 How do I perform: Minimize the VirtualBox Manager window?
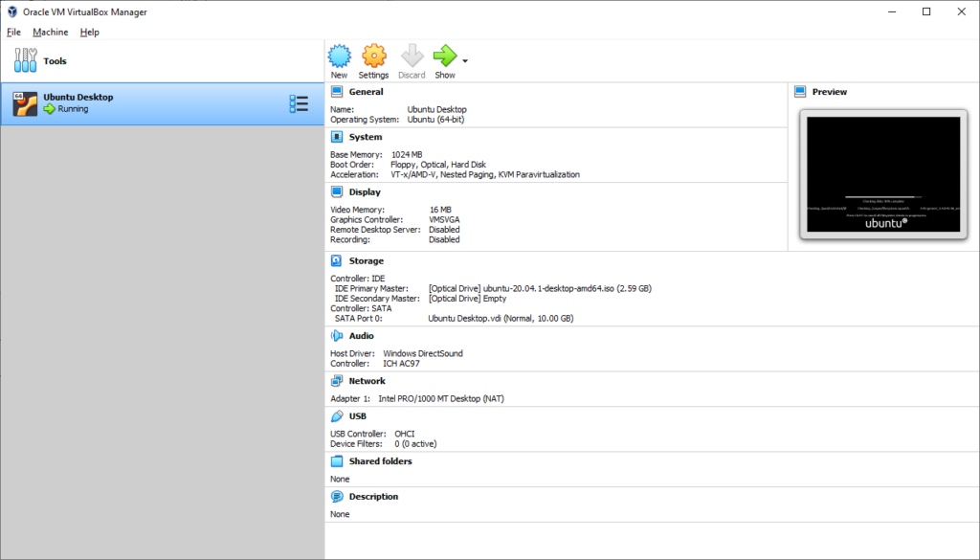[892, 11]
